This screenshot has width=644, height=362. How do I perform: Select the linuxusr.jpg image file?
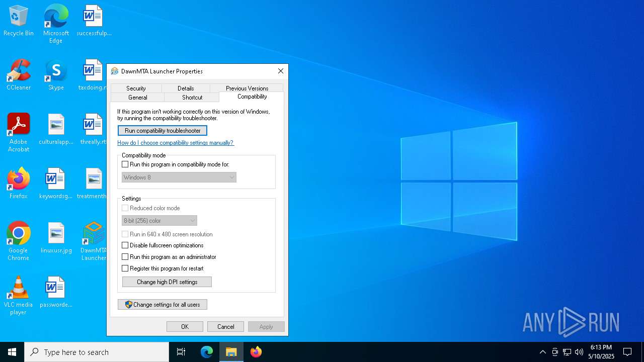coord(56,238)
